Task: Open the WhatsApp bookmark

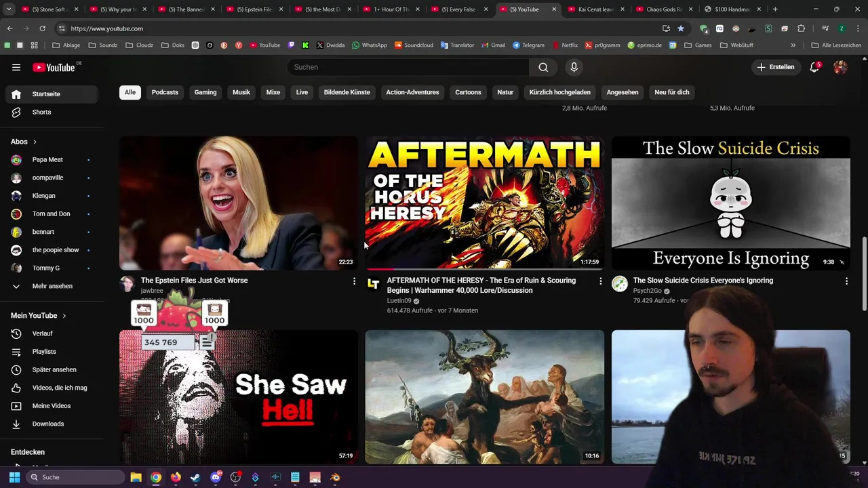Action: pyautogui.click(x=370, y=45)
